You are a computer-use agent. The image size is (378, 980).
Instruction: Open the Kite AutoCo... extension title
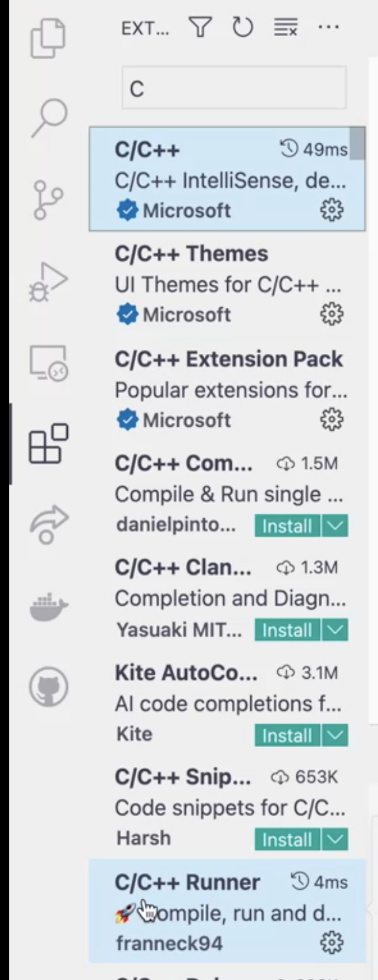(x=186, y=673)
